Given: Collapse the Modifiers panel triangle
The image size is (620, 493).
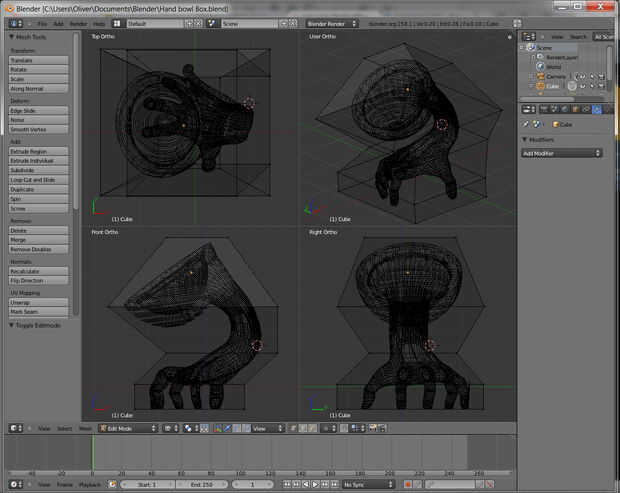Looking at the screenshot, I should pos(525,141).
